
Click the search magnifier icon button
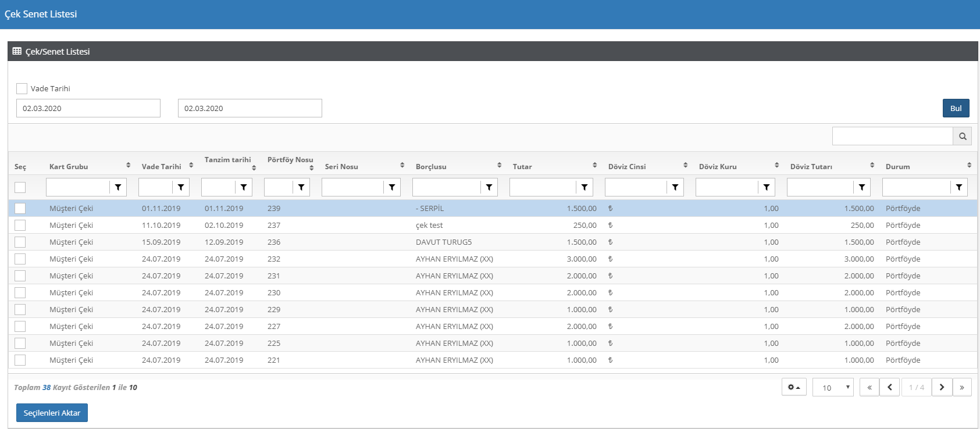[x=963, y=136]
